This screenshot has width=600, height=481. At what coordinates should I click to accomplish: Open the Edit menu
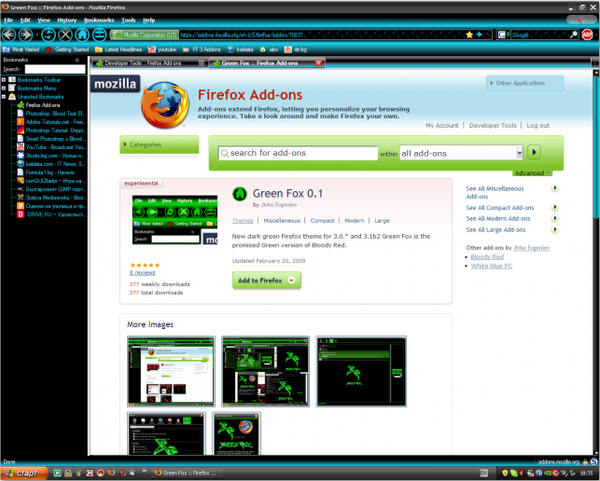[x=25, y=20]
